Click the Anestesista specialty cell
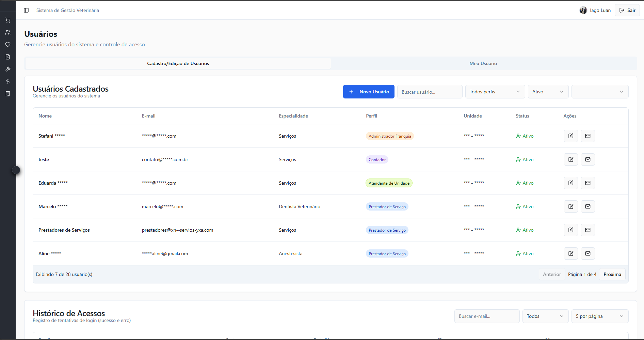This screenshot has width=644, height=340. (x=291, y=253)
